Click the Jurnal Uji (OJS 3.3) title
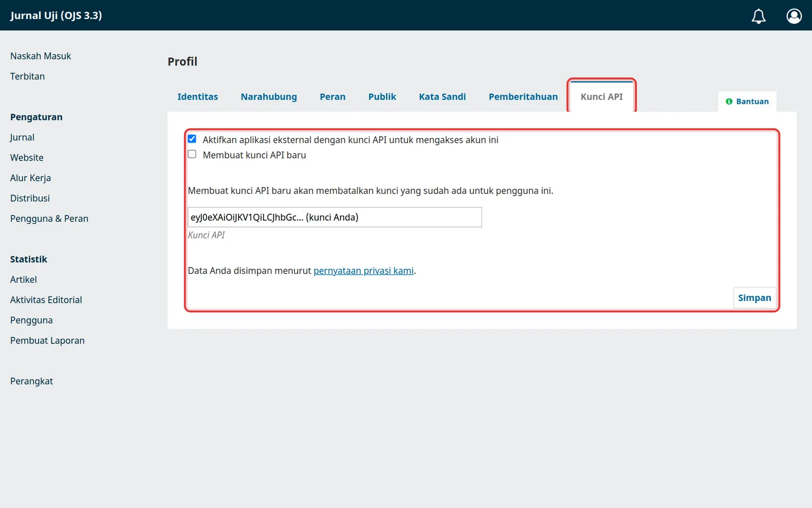The width and height of the screenshot is (812, 508). (56, 15)
